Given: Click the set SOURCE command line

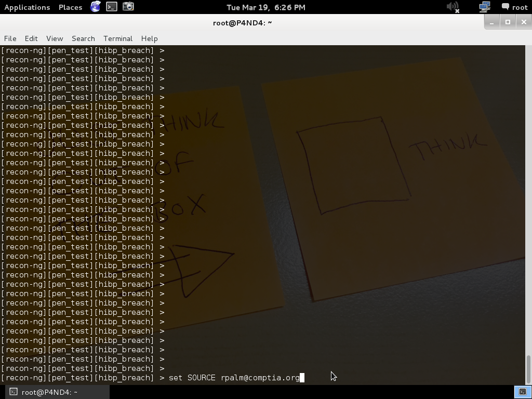Looking at the screenshot, I should [234, 378].
